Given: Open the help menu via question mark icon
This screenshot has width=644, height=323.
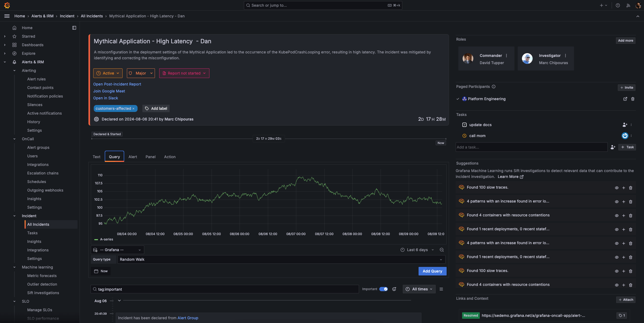Looking at the screenshot, I should click(618, 5).
